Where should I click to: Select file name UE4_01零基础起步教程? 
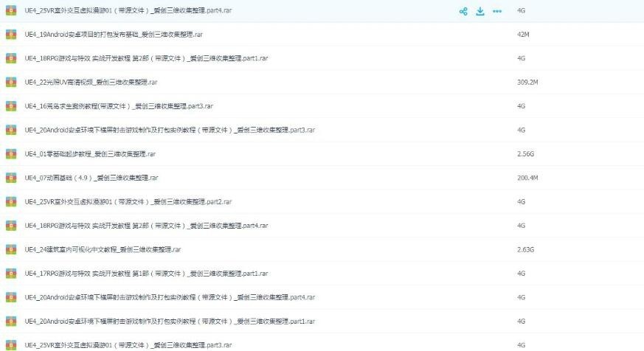click(x=90, y=154)
